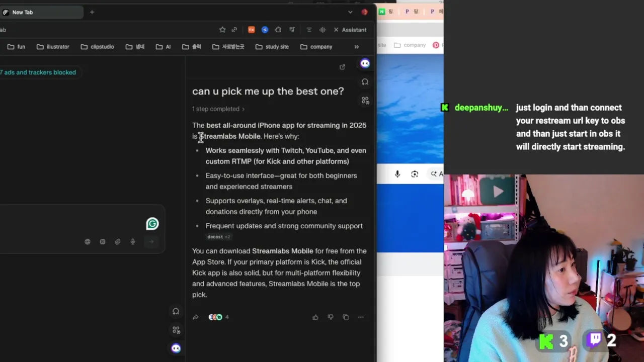Open the Pinterest bookmark in the background window
Image resolution: width=644 pixels, height=362 pixels.
tap(436, 45)
